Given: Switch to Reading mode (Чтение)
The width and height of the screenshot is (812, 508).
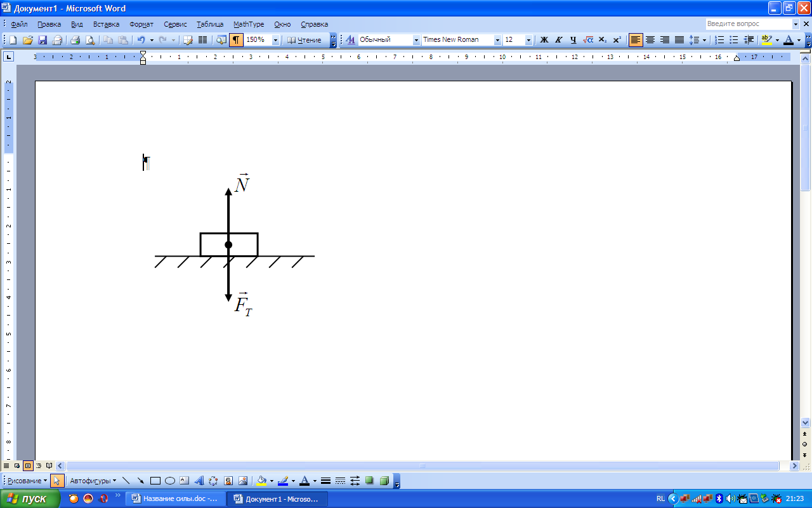Looking at the screenshot, I should point(304,40).
